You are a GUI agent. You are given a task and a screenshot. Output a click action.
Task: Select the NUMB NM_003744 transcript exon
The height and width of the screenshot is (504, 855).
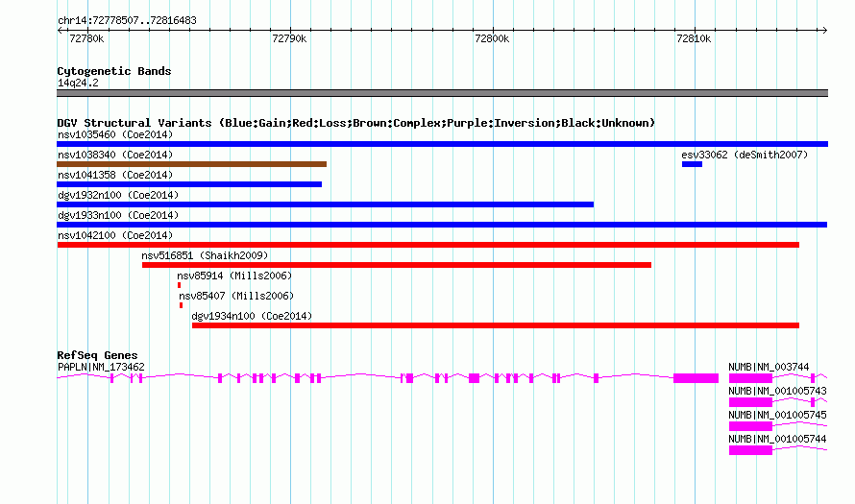pos(750,378)
